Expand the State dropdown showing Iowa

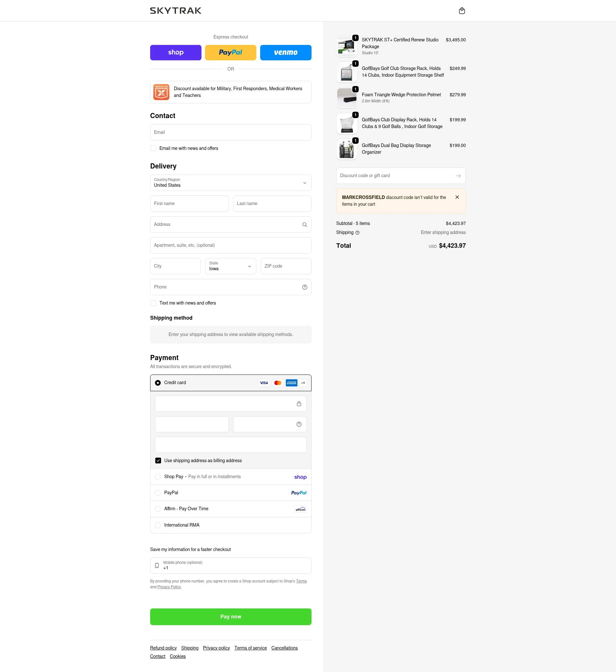point(231,266)
